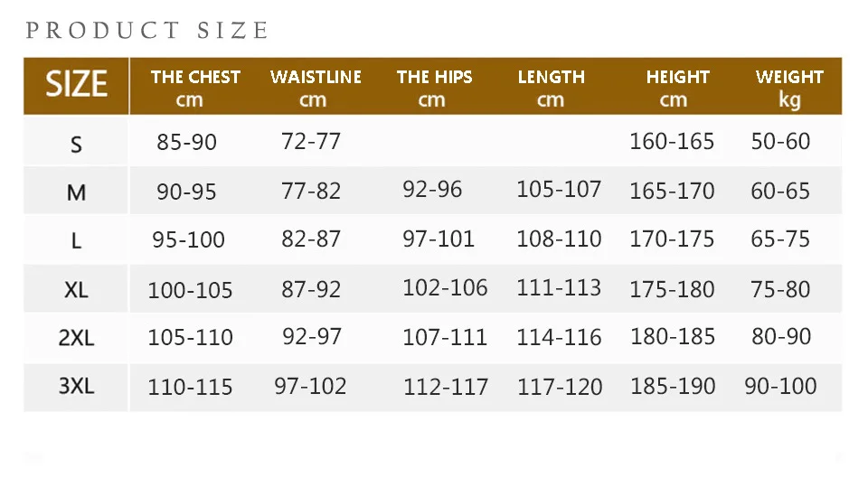This screenshot has height=478, width=868.
Task: Select hips value 92-96 in M row
Action: (432, 190)
